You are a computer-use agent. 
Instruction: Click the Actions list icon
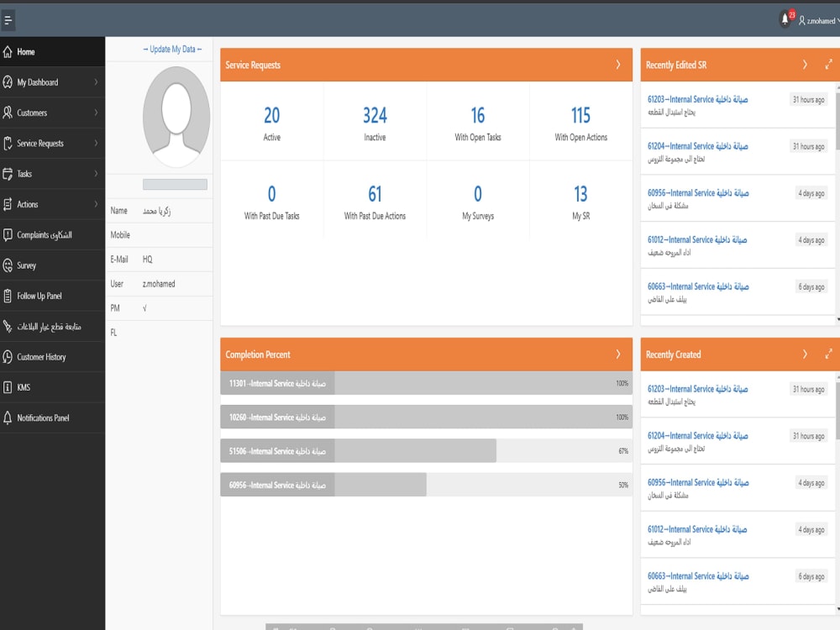[x=8, y=204]
